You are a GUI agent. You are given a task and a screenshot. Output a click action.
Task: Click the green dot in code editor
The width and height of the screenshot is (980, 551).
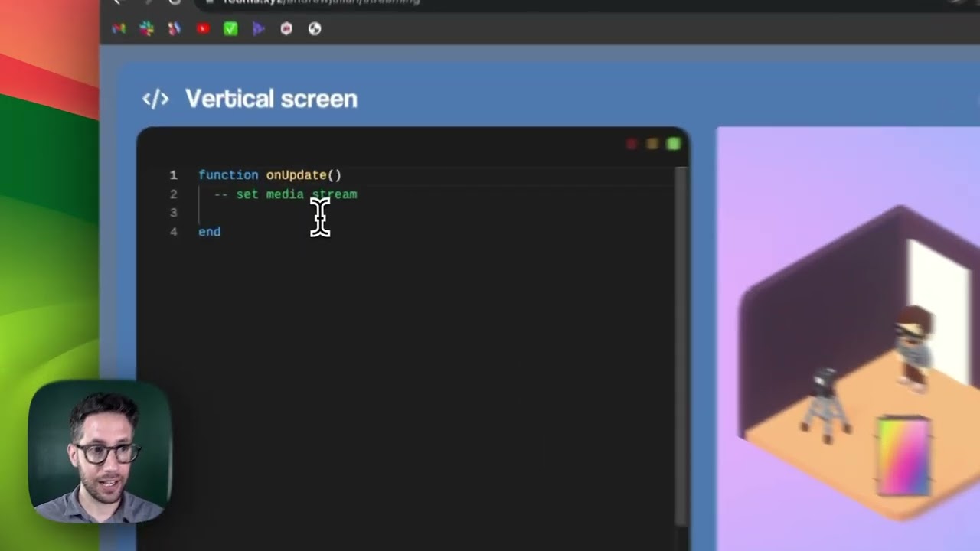[x=674, y=144]
